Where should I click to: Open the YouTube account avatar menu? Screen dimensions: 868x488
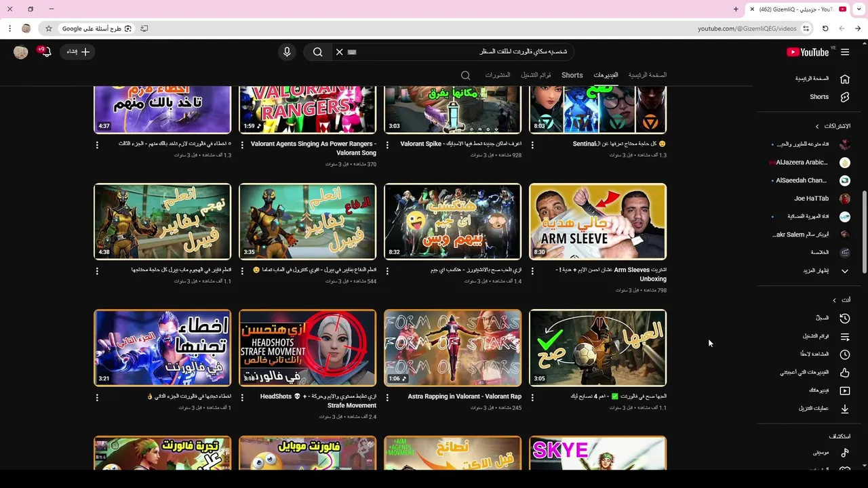[21, 52]
